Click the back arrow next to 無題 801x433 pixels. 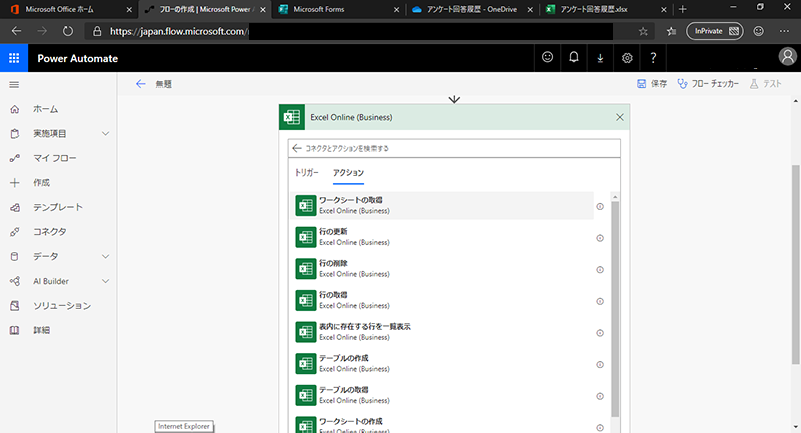(140, 84)
